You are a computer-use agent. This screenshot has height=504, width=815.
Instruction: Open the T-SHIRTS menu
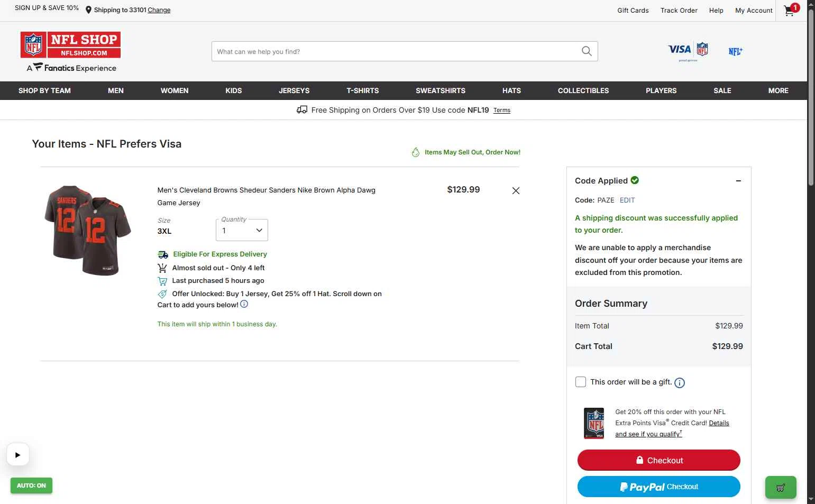point(363,90)
